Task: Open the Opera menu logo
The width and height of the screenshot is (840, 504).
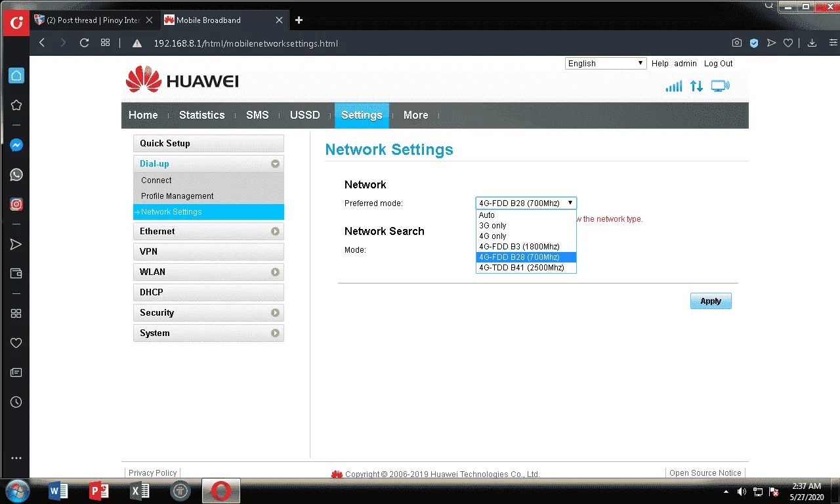Action: 16,23
